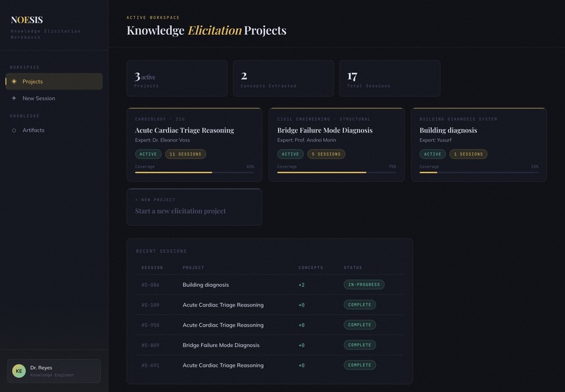Click the ACTIVE WORKSPACE label

click(x=153, y=18)
